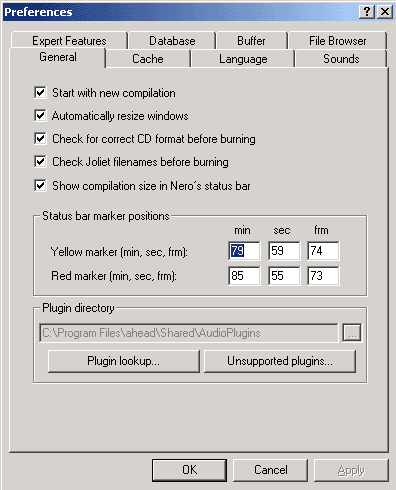Browse for plugin directory with ellipsis button
Screen dimensions: 396x490
[352, 333]
